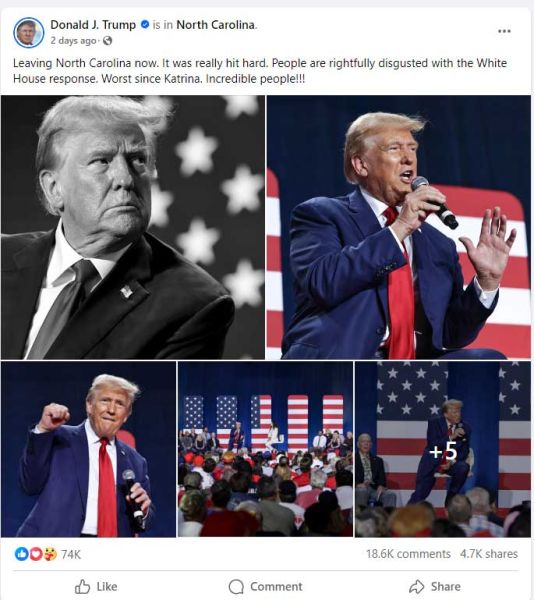Viewport: 534px width, 600px height.
Task: Click the public globe privacy icon
Action: click(107, 41)
